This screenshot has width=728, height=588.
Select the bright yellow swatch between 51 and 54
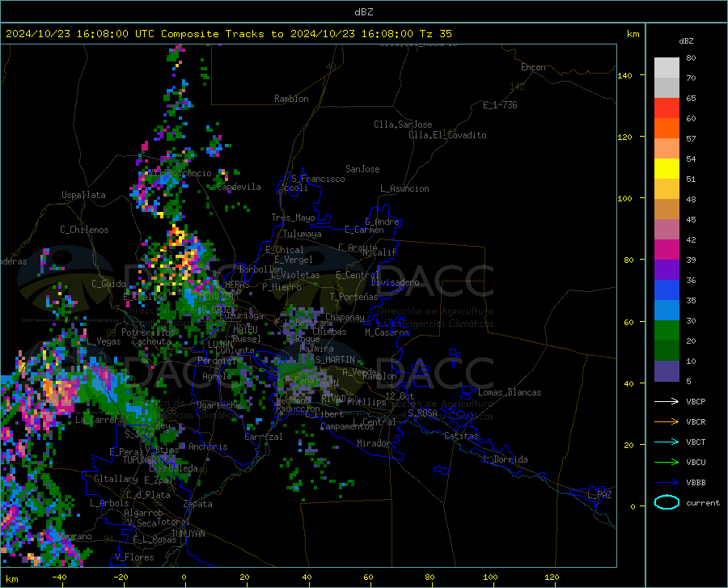pos(667,169)
